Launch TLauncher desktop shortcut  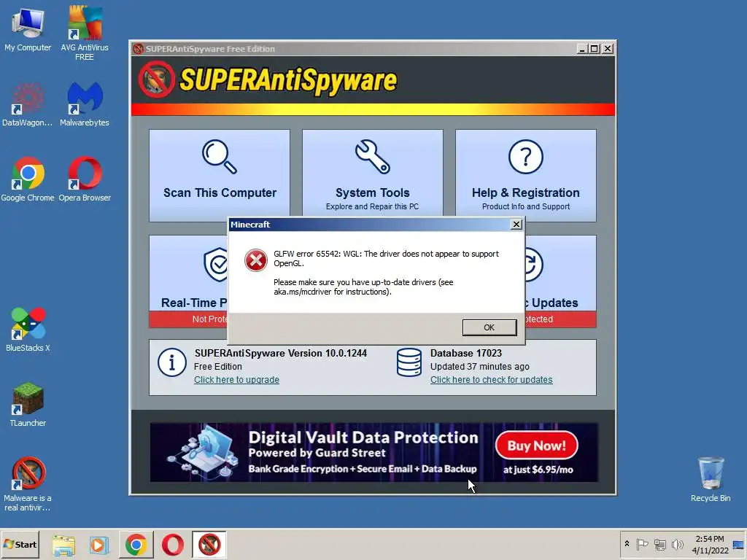[28, 405]
